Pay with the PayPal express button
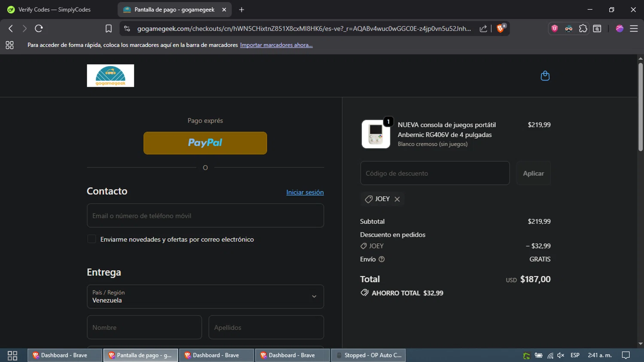Viewport: 644px width, 362px height. pos(205,143)
